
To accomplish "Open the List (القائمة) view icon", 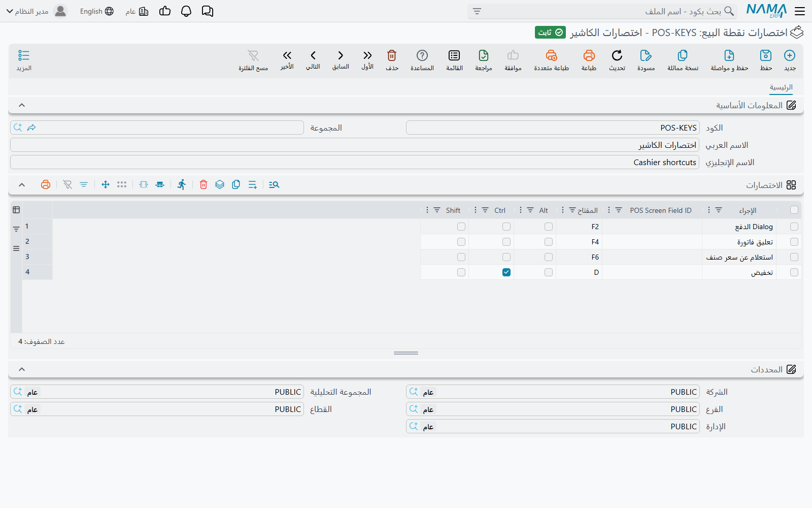I will tap(454, 56).
